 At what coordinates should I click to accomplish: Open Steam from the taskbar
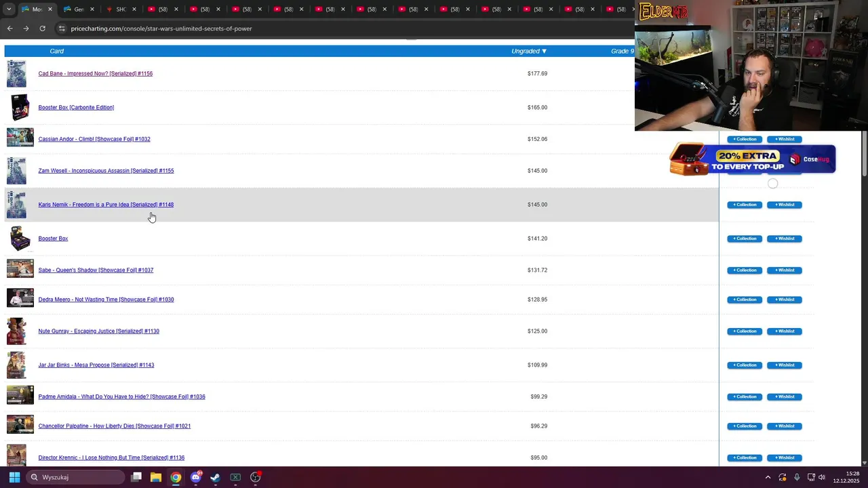(216, 477)
